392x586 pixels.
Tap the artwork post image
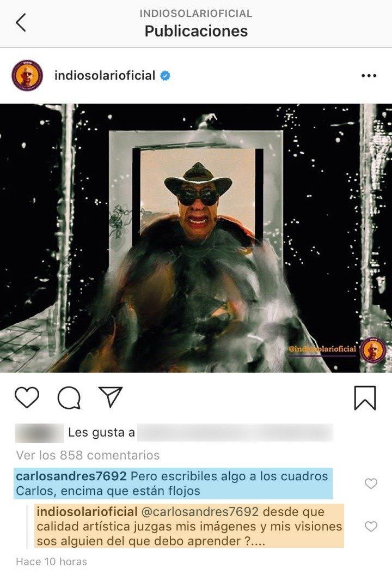[x=196, y=238]
